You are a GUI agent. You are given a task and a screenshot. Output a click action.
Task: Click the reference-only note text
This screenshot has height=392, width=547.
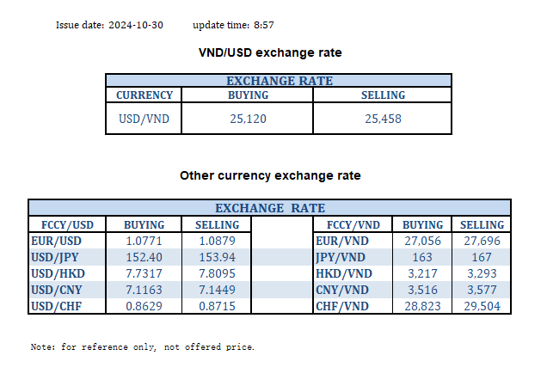coord(143,347)
